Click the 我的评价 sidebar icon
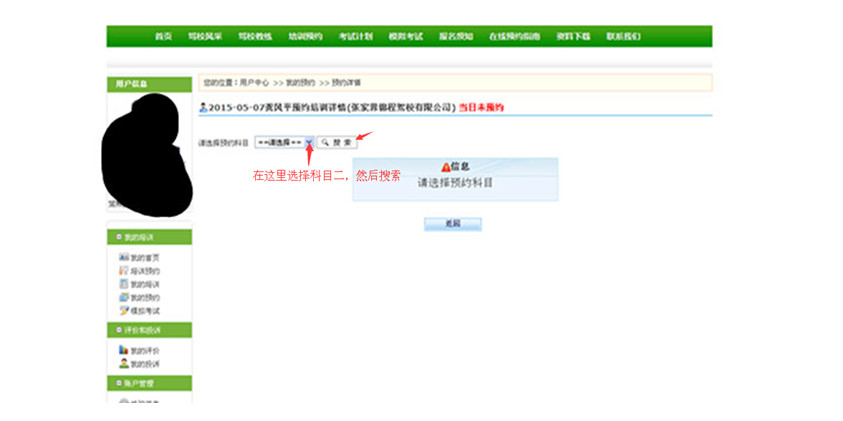843x421 pixels. [124, 350]
